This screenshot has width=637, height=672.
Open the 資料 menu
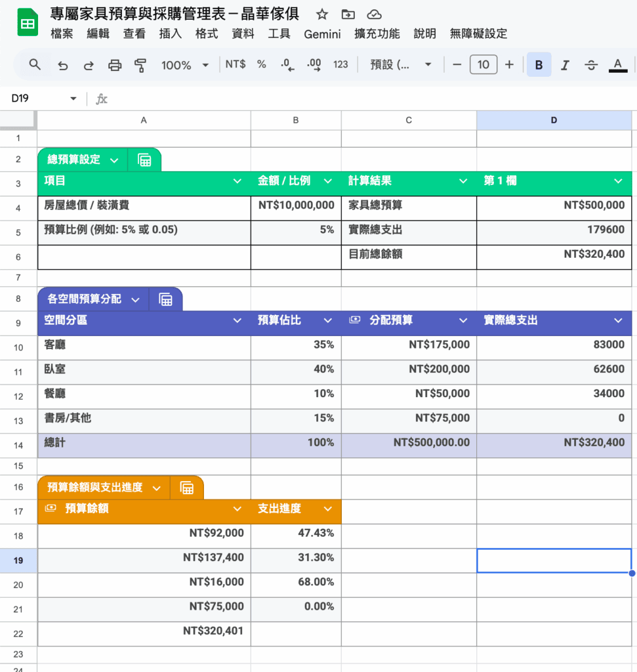(x=243, y=34)
